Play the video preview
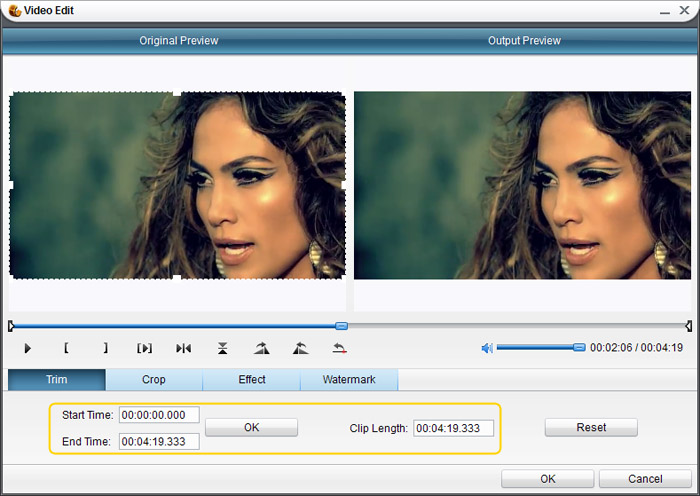Viewport: 700px width, 496px height. 27,348
